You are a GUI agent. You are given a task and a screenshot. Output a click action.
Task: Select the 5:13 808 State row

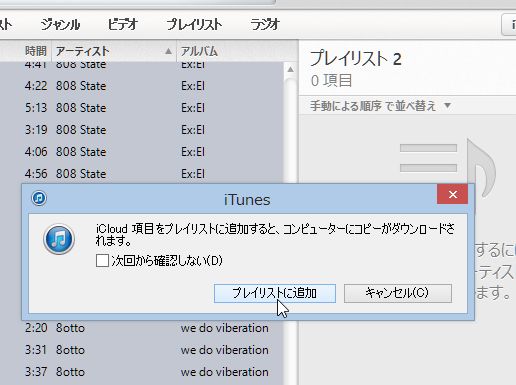142,108
